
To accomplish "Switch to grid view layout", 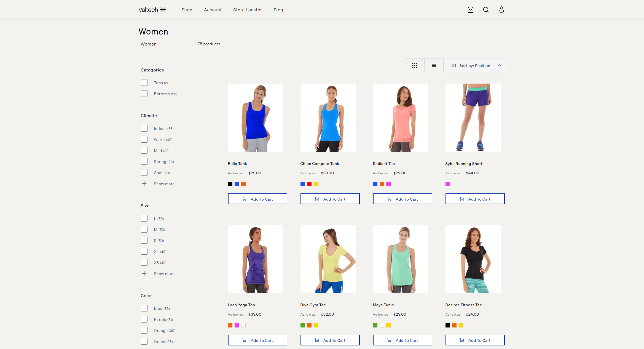I will click(x=414, y=65).
